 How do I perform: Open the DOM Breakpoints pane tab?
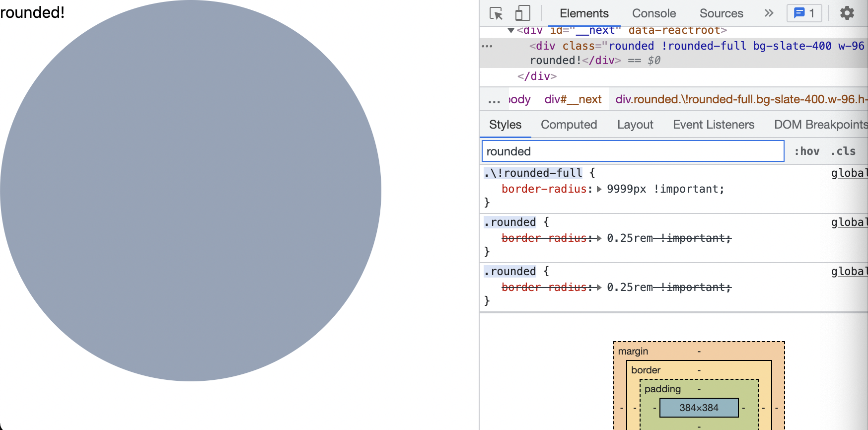point(821,125)
